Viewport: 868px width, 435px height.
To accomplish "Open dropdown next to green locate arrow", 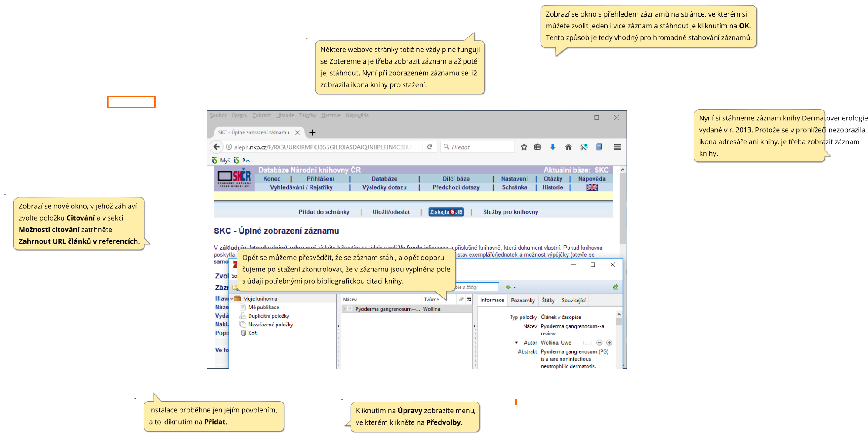I will pyautogui.click(x=515, y=287).
